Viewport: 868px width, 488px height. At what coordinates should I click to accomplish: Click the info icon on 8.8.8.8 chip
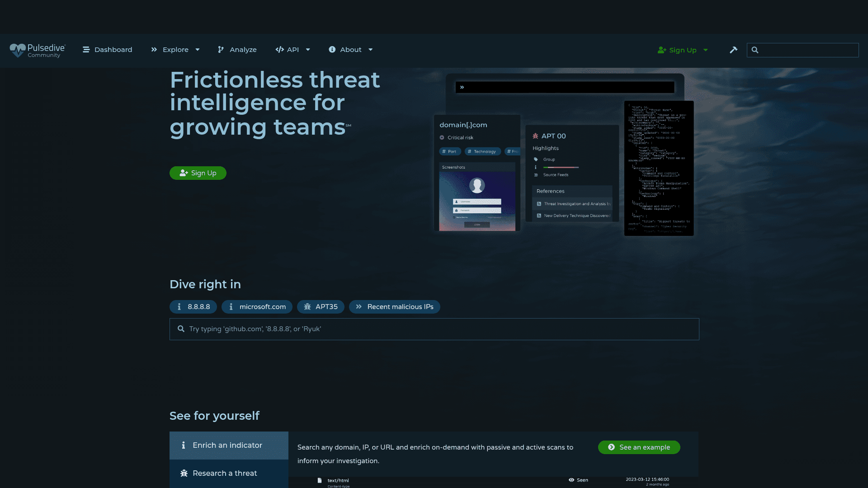click(x=179, y=307)
